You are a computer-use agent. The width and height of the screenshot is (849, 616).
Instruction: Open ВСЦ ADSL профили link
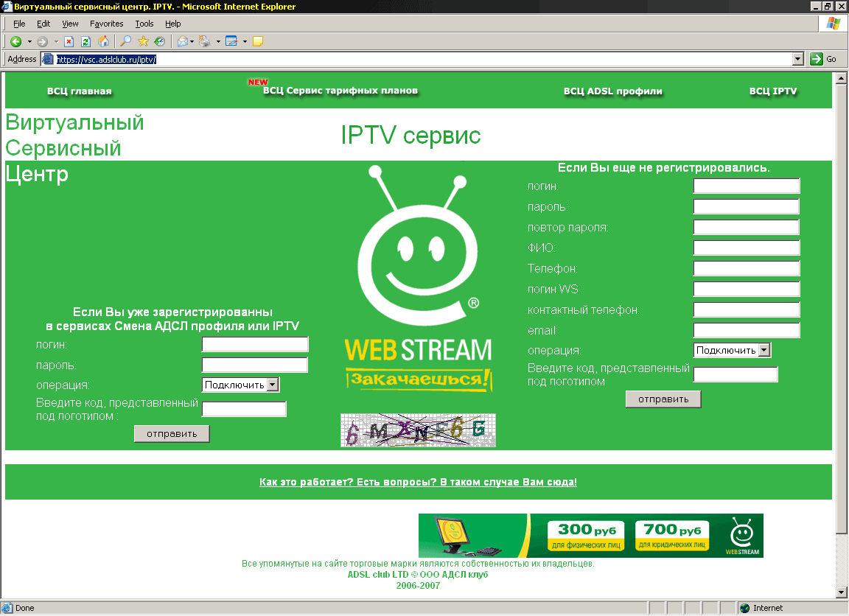point(613,91)
